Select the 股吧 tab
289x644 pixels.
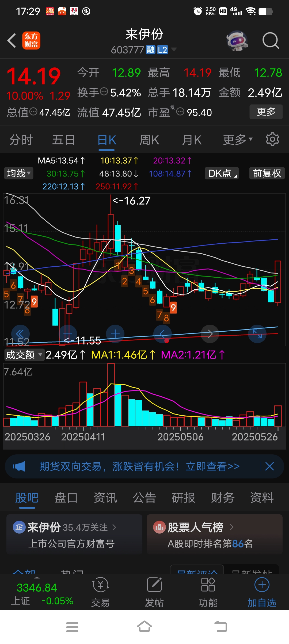27,498
